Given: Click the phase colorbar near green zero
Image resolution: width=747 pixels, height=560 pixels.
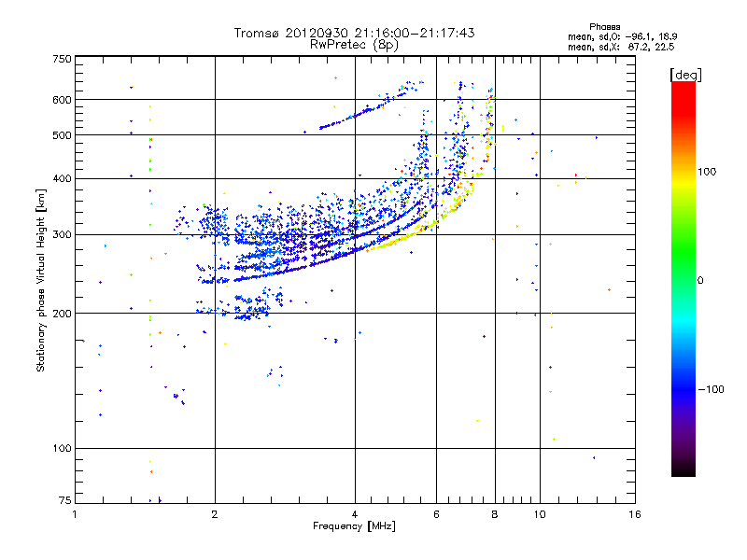Looking at the screenshot, I should click(x=684, y=280).
